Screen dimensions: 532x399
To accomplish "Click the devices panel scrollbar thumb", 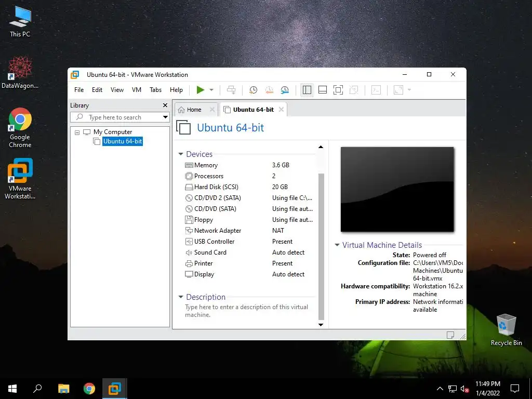I will [321, 246].
